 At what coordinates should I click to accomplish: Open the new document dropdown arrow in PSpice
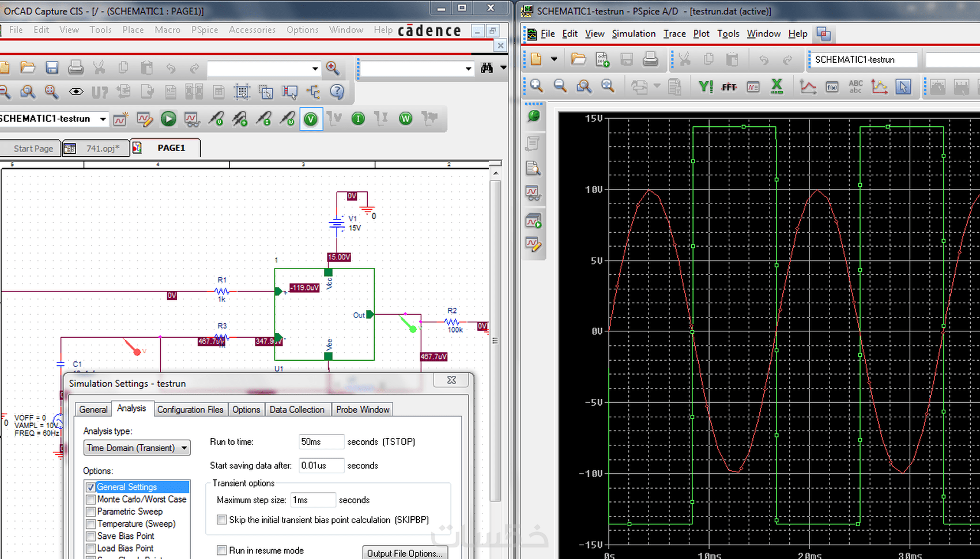pyautogui.click(x=555, y=59)
